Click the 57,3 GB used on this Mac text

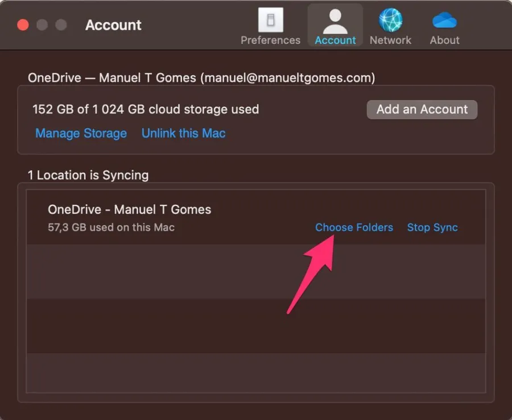pyautogui.click(x=111, y=227)
